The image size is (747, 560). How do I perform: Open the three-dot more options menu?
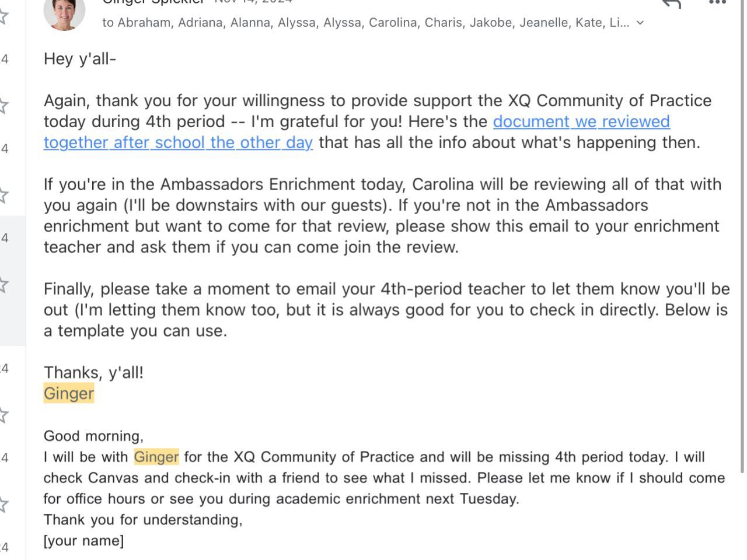(717, 2)
